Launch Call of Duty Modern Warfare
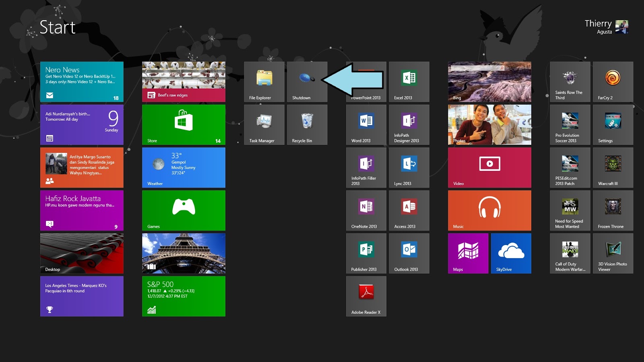Screen dimensions: 644x362 click(x=570, y=253)
